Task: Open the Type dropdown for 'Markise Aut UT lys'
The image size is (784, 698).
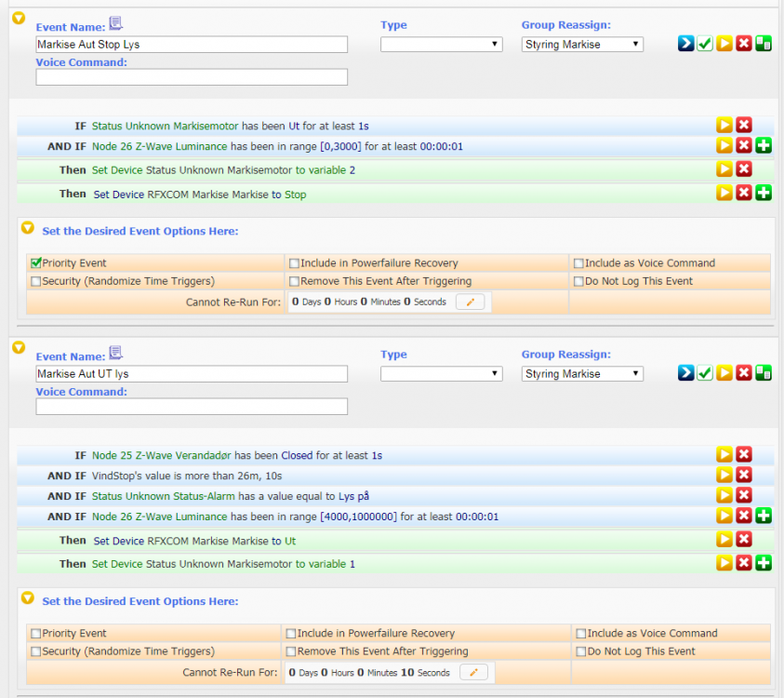Action: click(441, 373)
